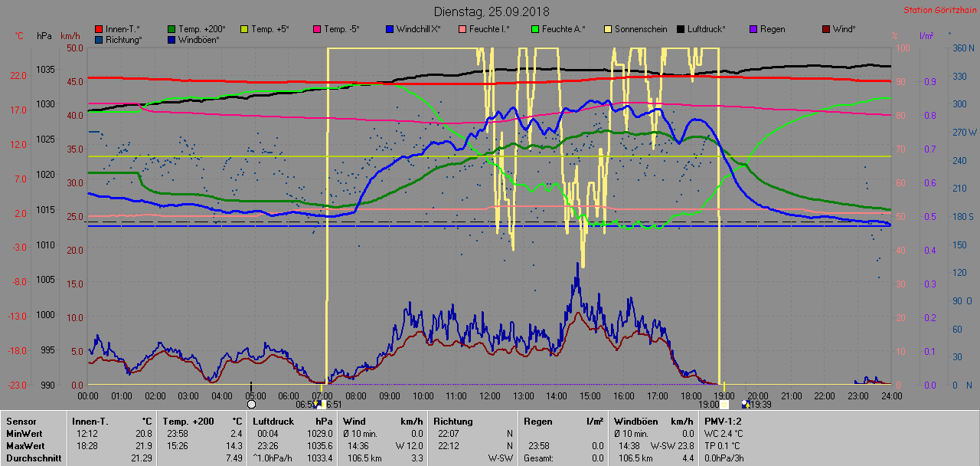This screenshot has height=466, width=980.
Task: Click the Wind maximum value W 12.0
Action: 409,445
